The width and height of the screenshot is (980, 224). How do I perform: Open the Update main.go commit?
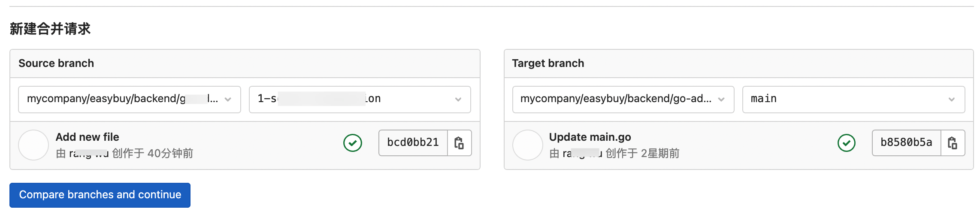(x=590, y=137)
